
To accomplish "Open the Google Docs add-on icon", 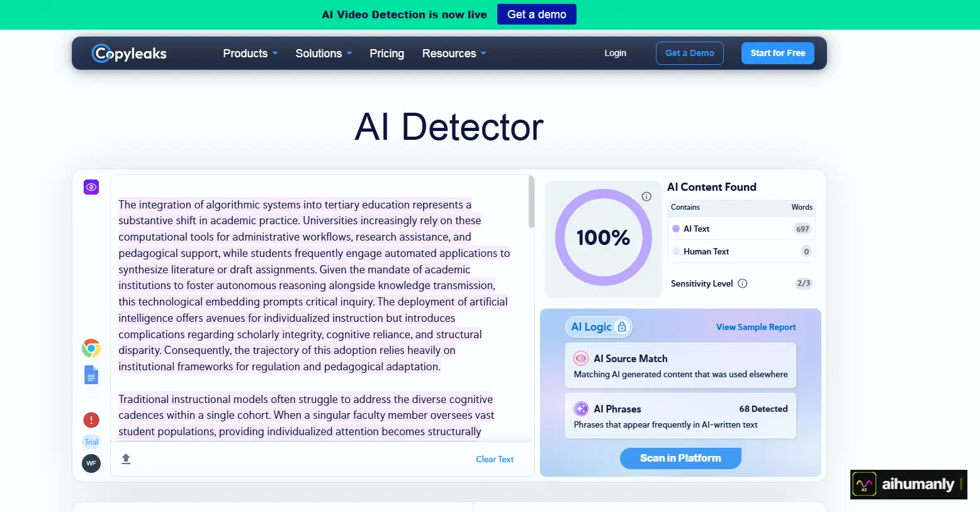I will [x=91, y=375].
